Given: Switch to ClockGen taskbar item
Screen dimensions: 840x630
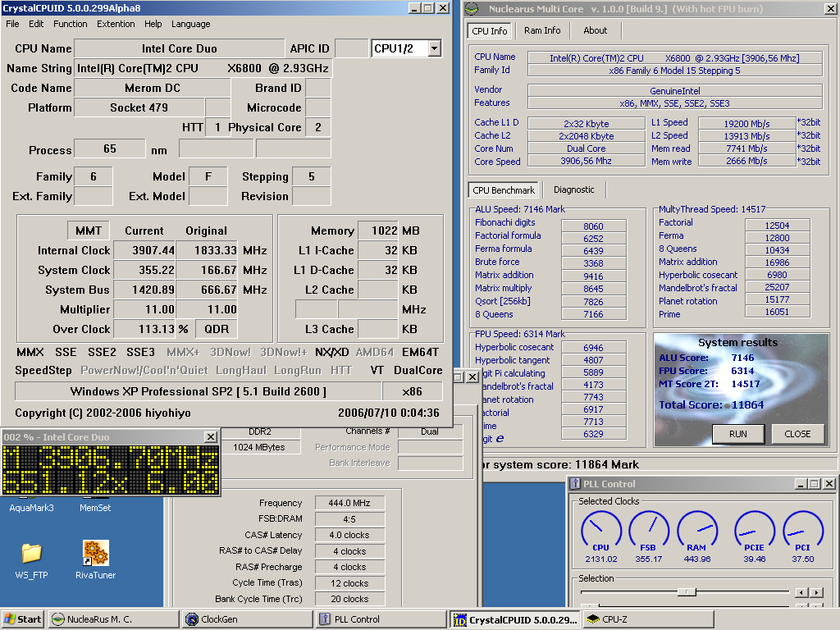Looking at the screenshot, I should tap(248, 619).
